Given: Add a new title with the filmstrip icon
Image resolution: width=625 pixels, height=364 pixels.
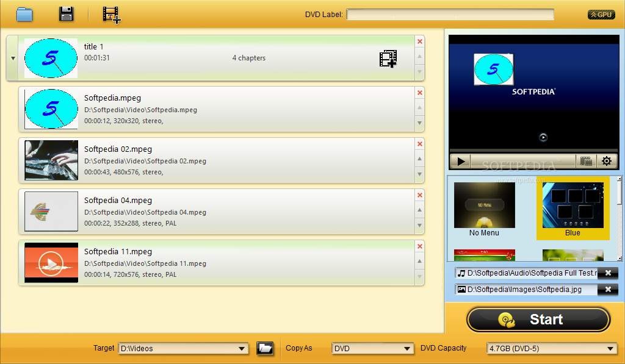Looking at the screenshot, I should coord(112,15).
